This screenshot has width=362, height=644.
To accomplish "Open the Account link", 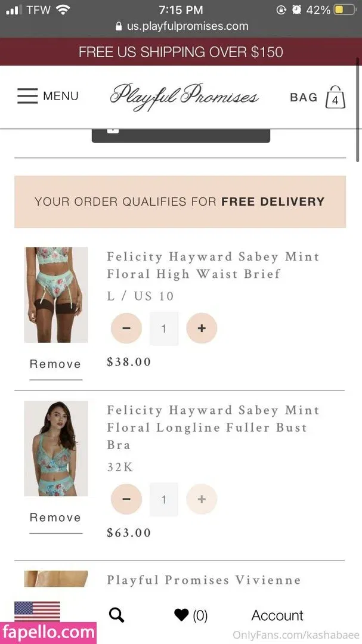I will coord(277,615).
